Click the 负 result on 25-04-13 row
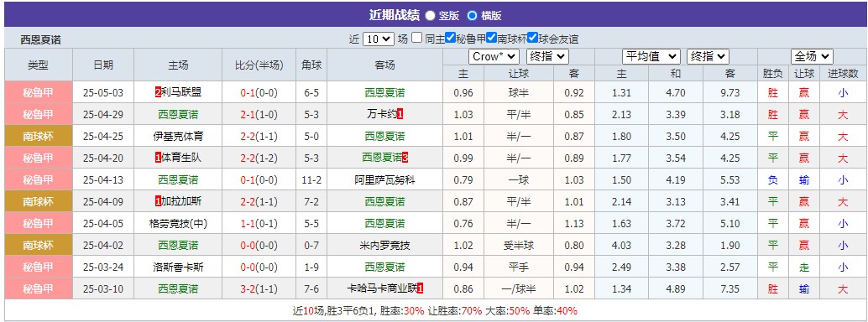The height and width of the screenshot is (322, 868). (x=773, y=179)
